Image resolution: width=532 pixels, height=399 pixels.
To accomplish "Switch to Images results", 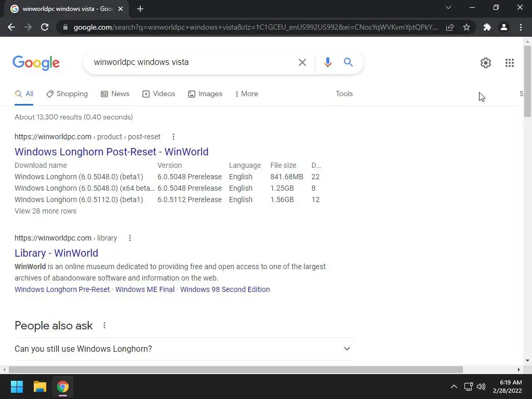I will (x=205, y=94).
